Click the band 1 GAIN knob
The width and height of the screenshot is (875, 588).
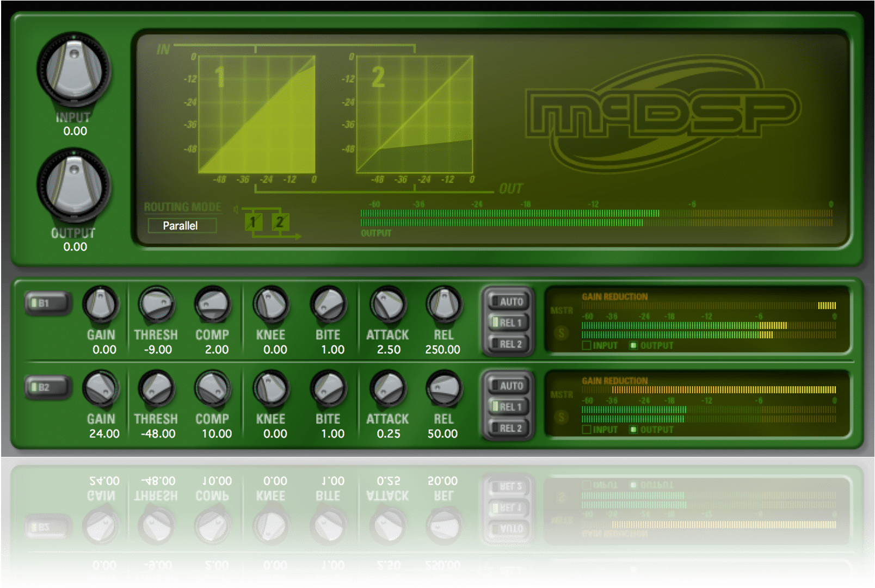(101, 305)
